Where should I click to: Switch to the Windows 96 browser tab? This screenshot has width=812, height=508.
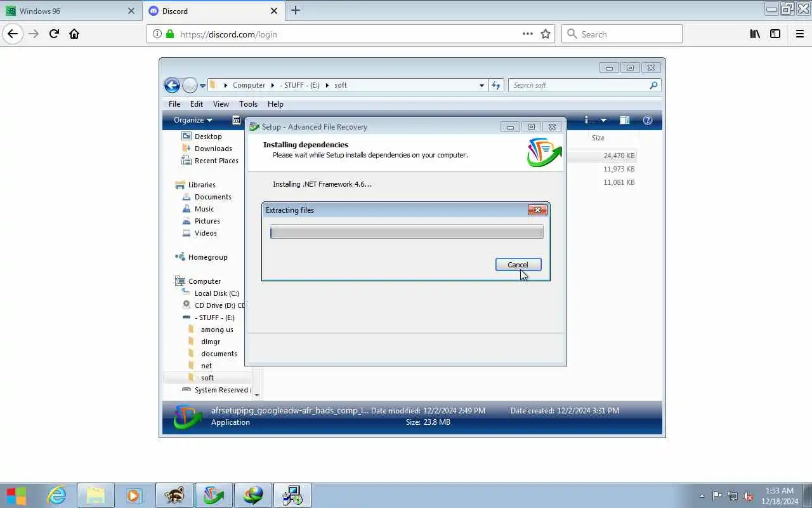click(x=70, y=11)
